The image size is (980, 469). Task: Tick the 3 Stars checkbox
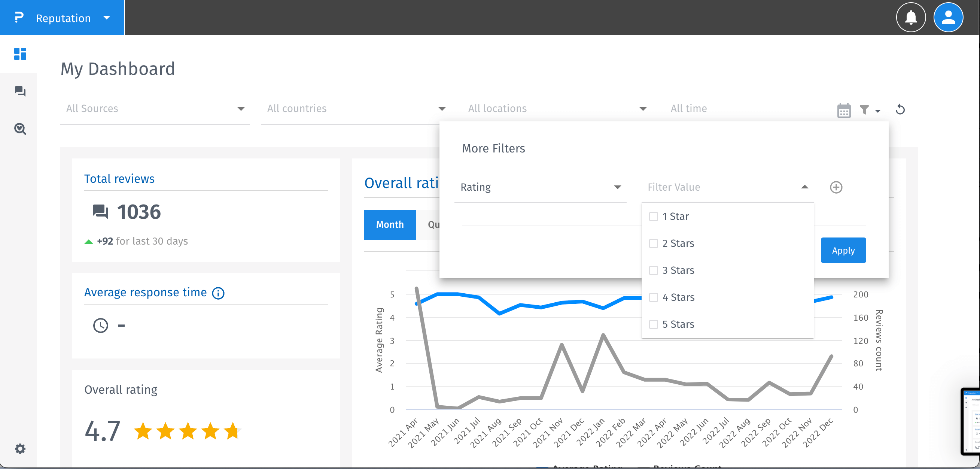click(653, 271)
